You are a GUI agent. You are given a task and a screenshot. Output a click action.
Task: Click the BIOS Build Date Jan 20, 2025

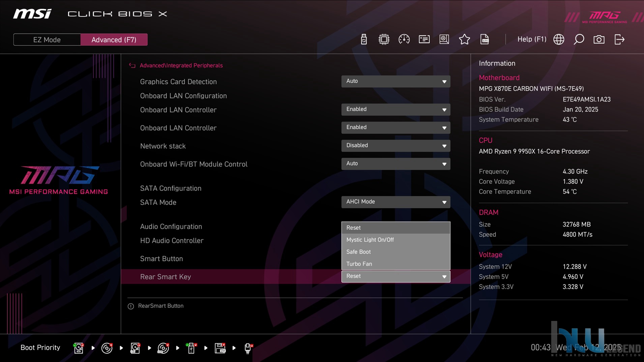[x=580, y=110]
